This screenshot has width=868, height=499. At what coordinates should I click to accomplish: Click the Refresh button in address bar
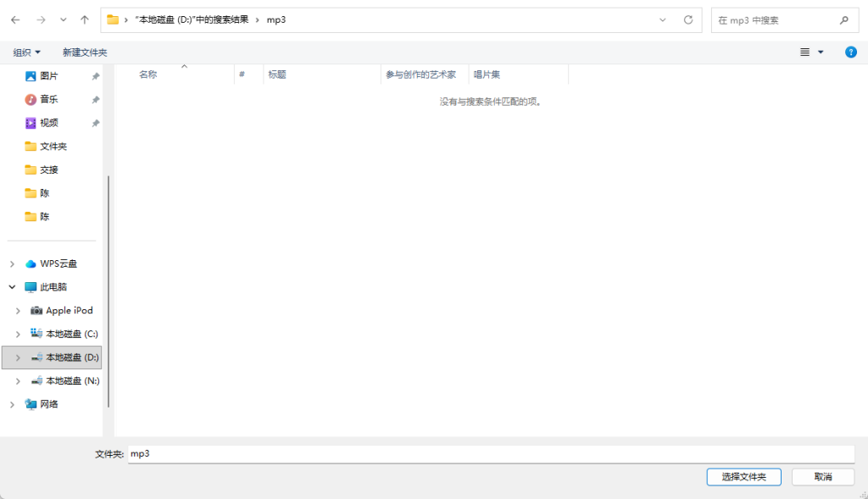tap(687, 19)
